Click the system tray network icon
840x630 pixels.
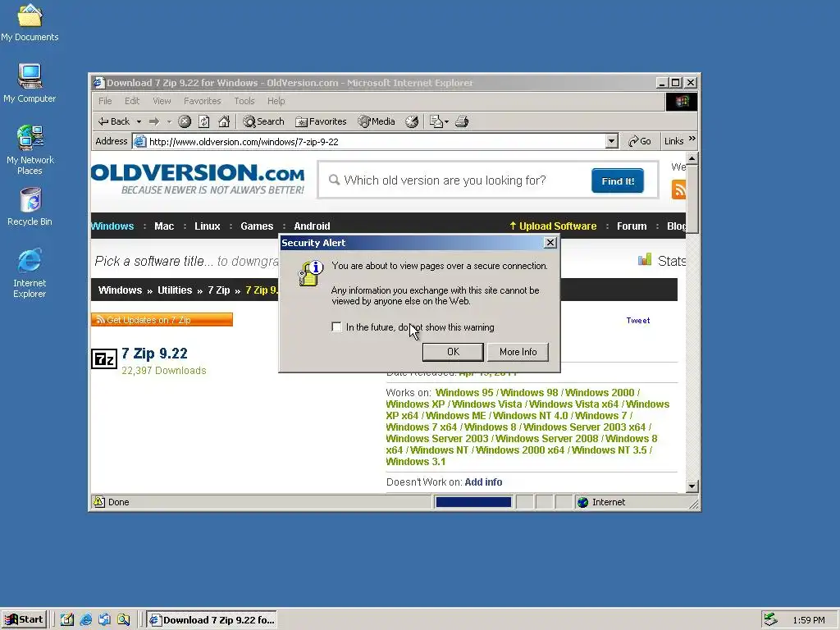coord(770,620)
